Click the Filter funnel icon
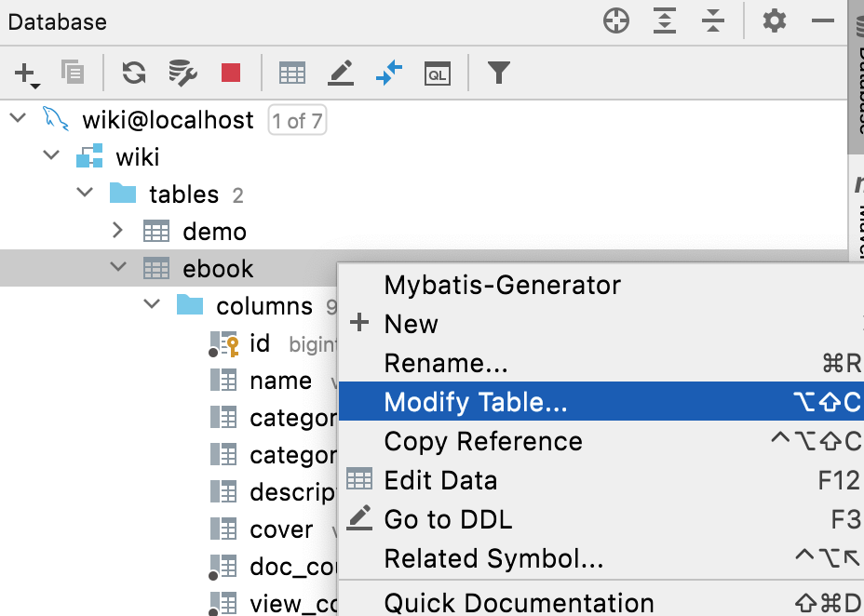The image size is (864, 616). pyautogui.click(x=499, y=73)
